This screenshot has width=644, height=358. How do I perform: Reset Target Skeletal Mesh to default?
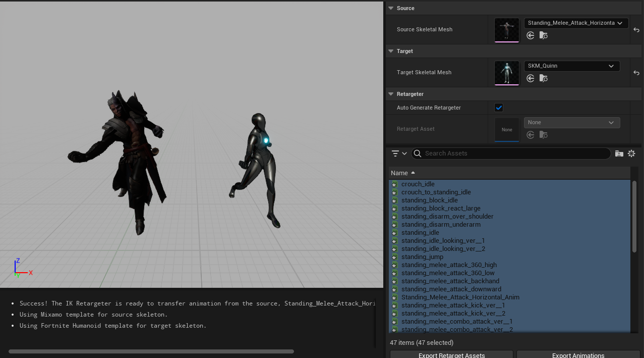tap(636, 73)
